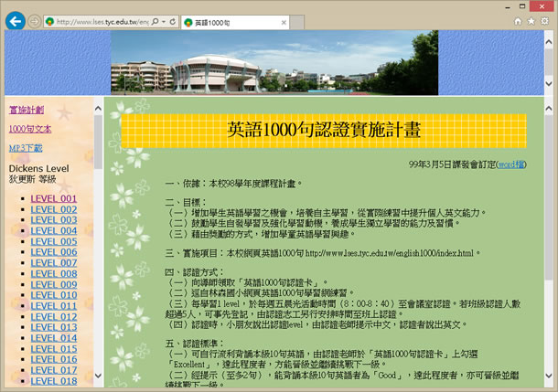558x392 pixels.
Task: Click up arrow of banner frame scrollbar
Action: tap(549, 42)
